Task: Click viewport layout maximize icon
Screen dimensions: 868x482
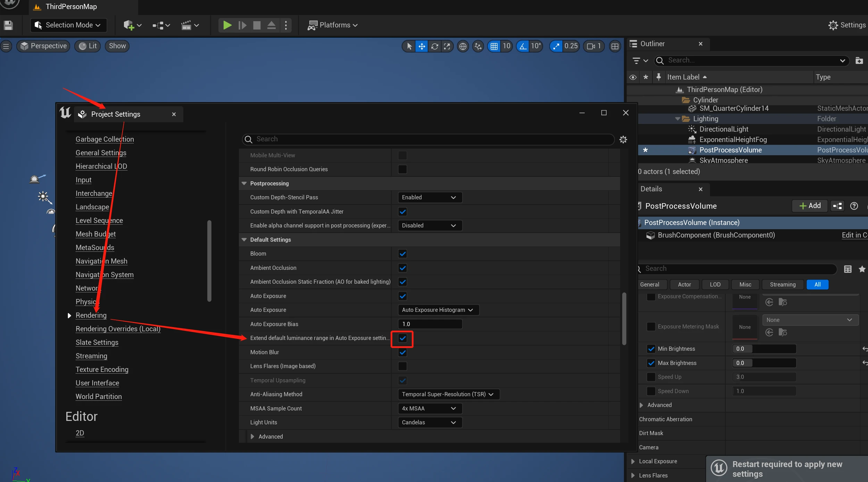Action: click(x=615, y=46)
